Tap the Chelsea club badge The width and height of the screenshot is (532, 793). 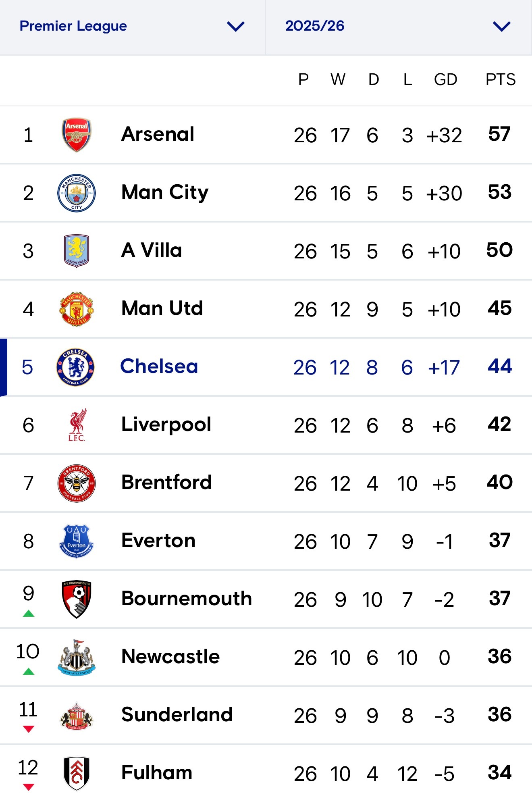pyautogui.click(x=76, y=367)
